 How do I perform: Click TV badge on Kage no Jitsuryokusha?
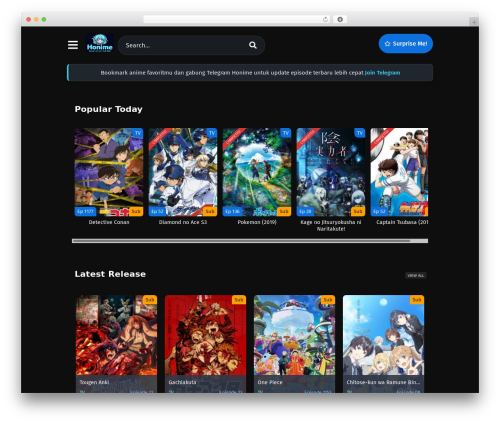click(360, 133)
